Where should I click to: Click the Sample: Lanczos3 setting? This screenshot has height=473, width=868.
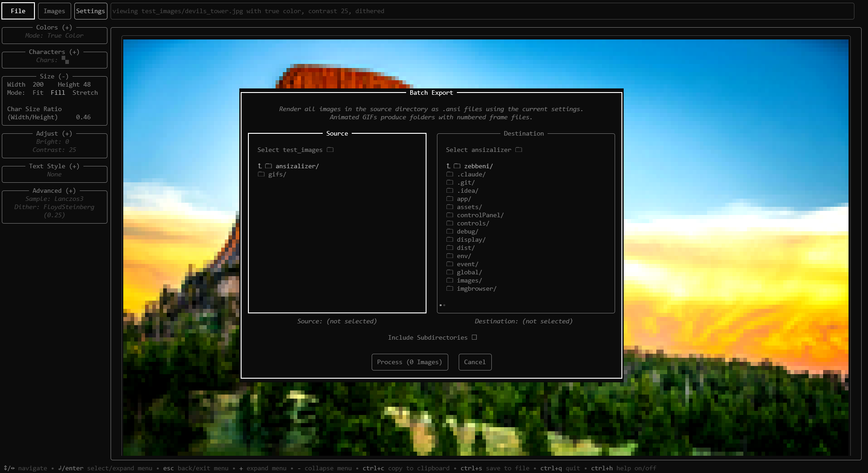(54, 199)
